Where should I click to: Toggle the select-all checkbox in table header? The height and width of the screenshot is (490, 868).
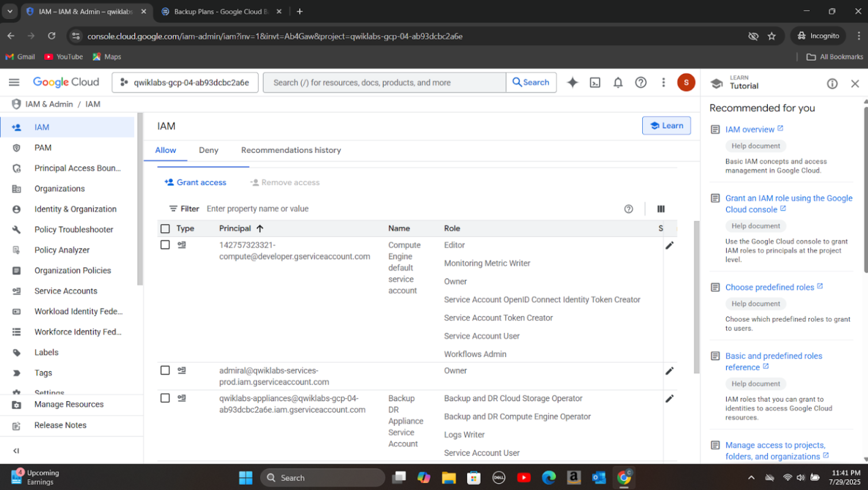pyautogui.click(x=165, y=229)
